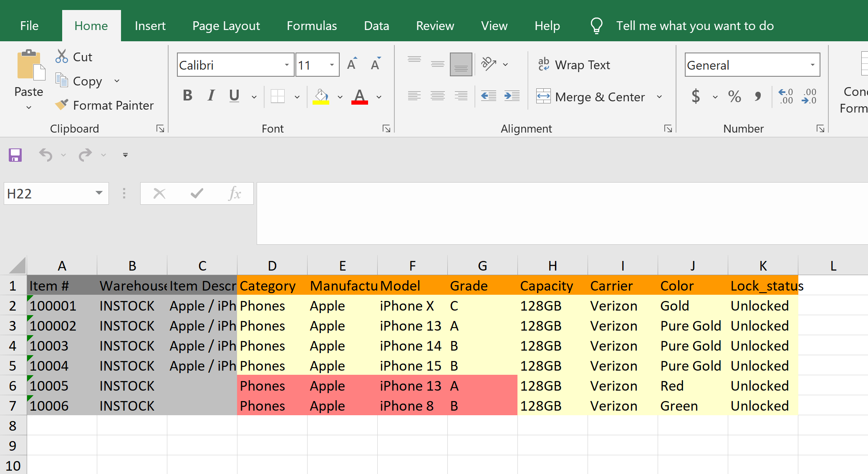Viewport: 868px width, 474px height.
Task: Open the Calibri font name dropdown
Action: 287,65
